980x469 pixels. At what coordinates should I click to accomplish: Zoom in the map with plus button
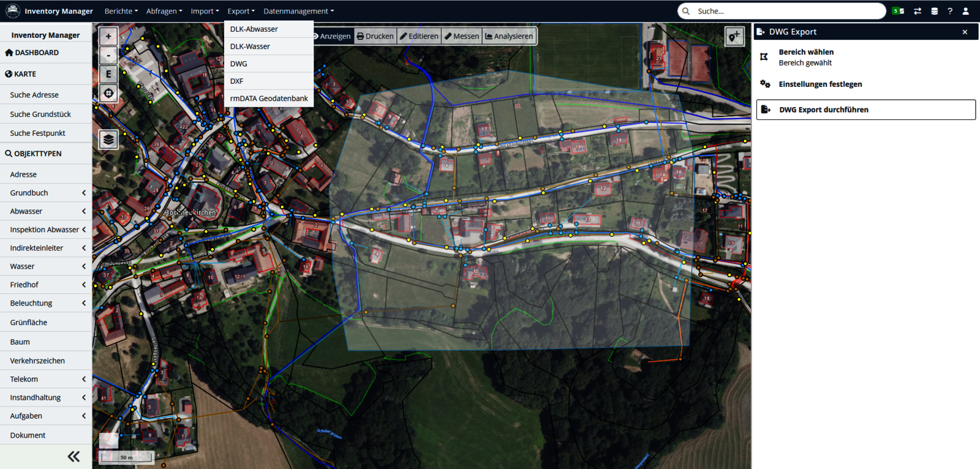click(108, 36)
